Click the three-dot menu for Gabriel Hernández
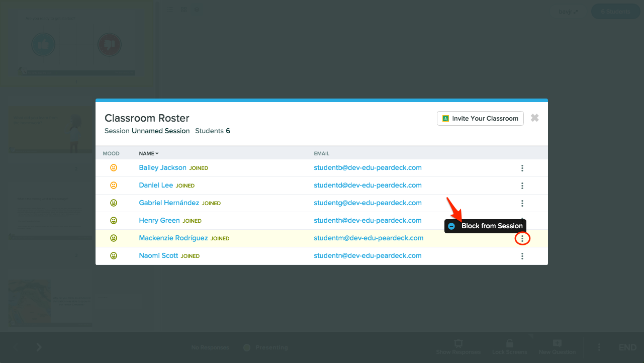644x363 pixels. (522, 203)
